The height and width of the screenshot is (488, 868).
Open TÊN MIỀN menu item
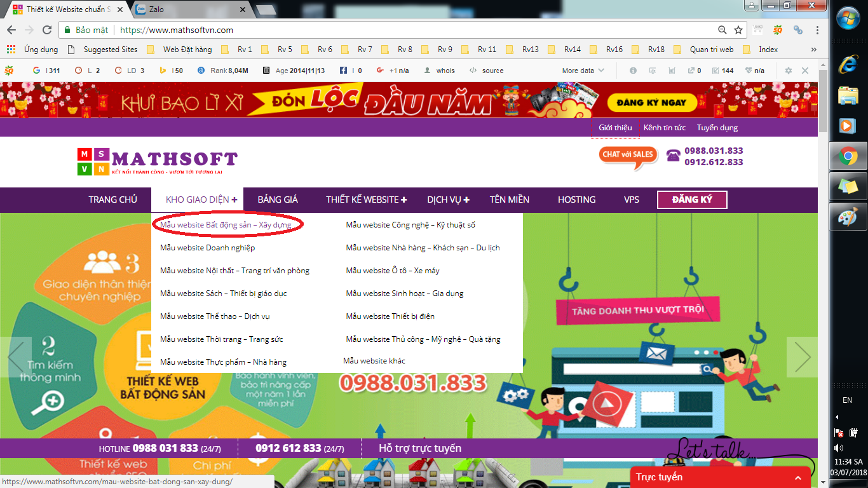click(x=510, y=200)
